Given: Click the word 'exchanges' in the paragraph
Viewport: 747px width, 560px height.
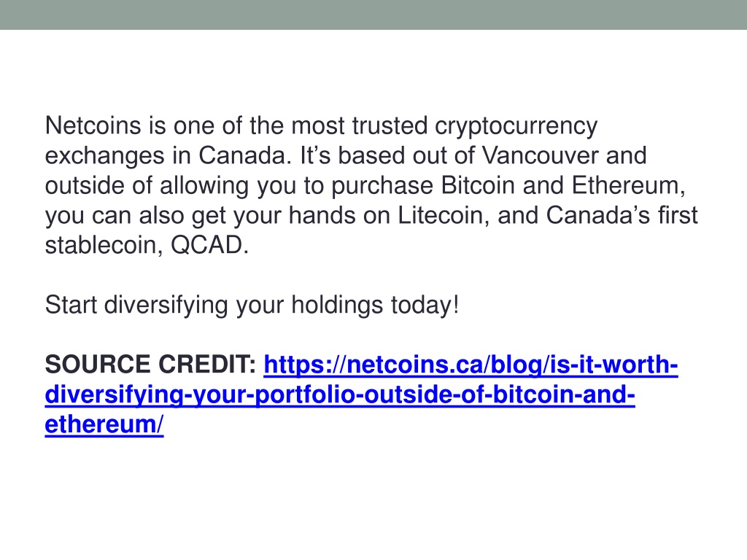Looking at the screenshot, I should pyautogui.click(x=104, y=157).
